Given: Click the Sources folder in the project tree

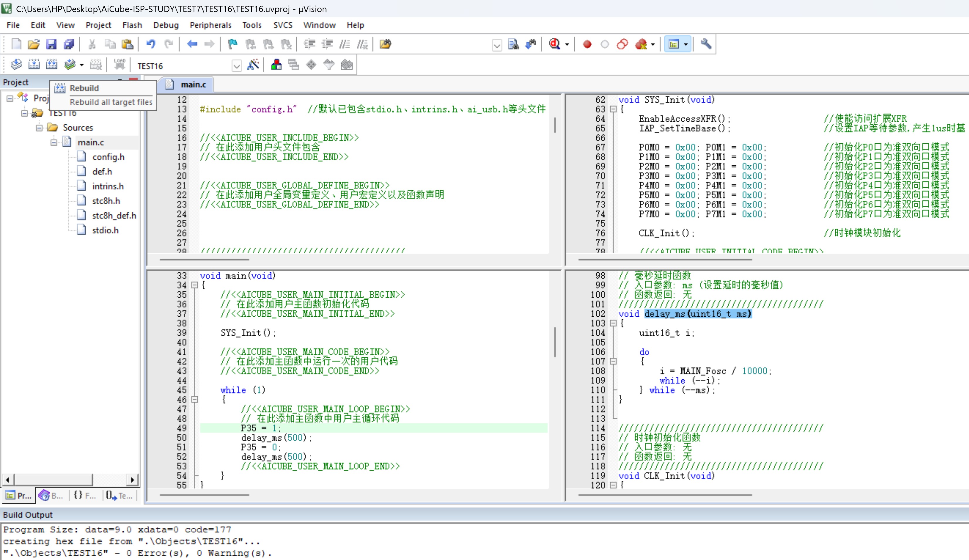Looking at the screenshot, I should point(78,128).
